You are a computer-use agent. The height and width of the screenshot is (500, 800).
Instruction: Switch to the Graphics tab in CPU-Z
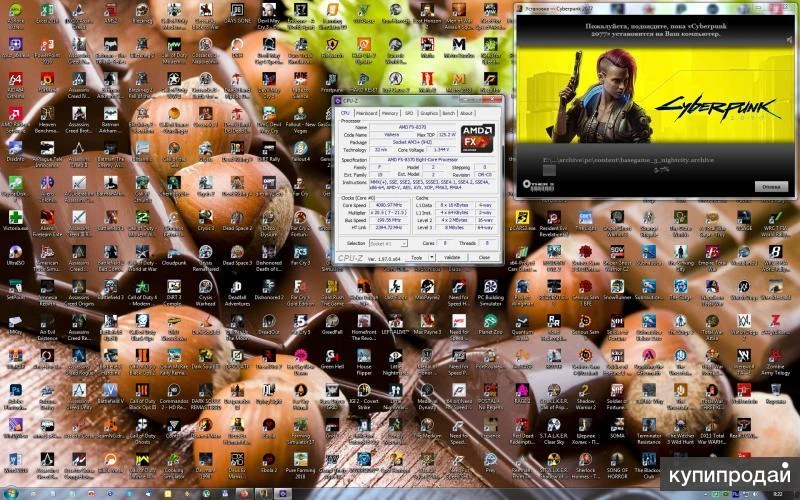[428, 113]
